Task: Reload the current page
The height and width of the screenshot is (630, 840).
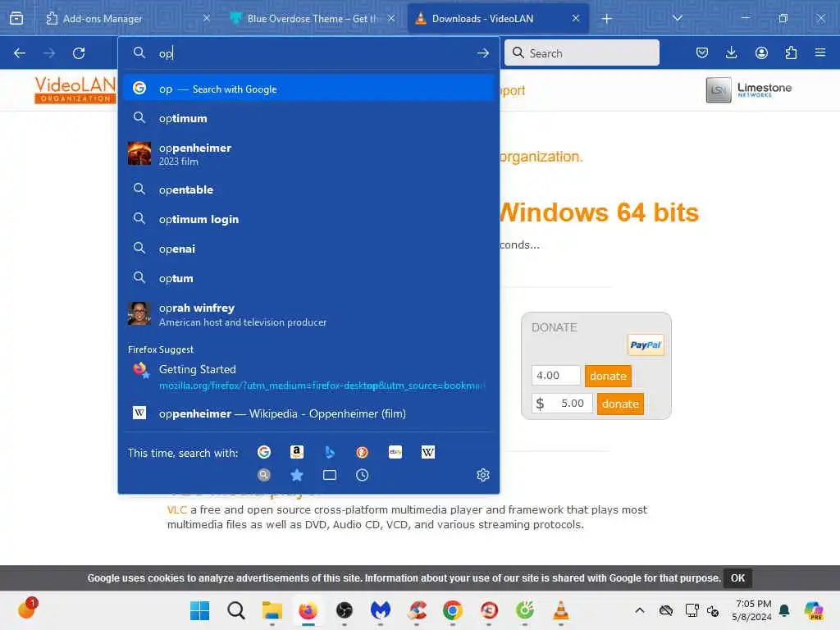Action: point(79,53)
